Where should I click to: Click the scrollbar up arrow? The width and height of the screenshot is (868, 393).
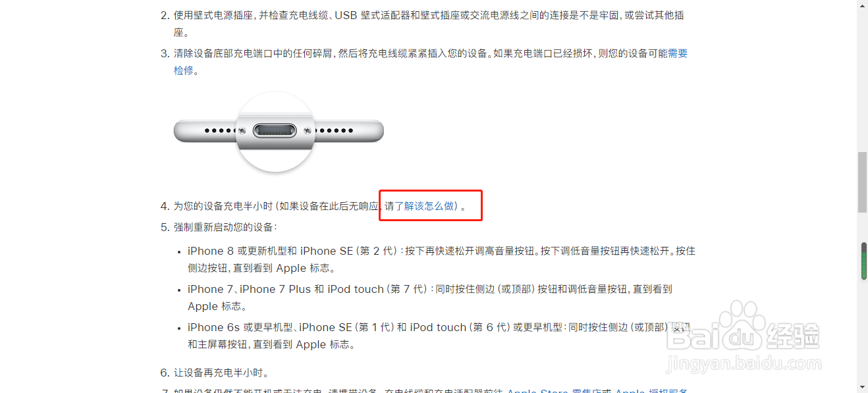(862, 5)
